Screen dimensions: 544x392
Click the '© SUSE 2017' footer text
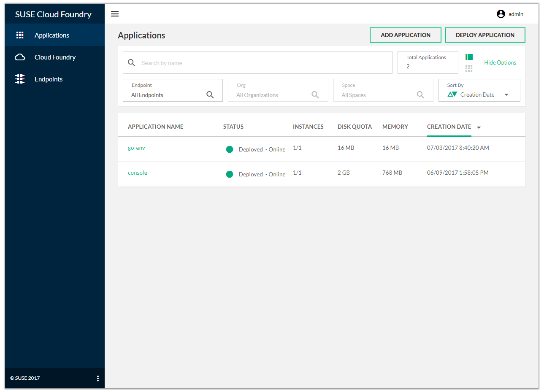[25, 378]
